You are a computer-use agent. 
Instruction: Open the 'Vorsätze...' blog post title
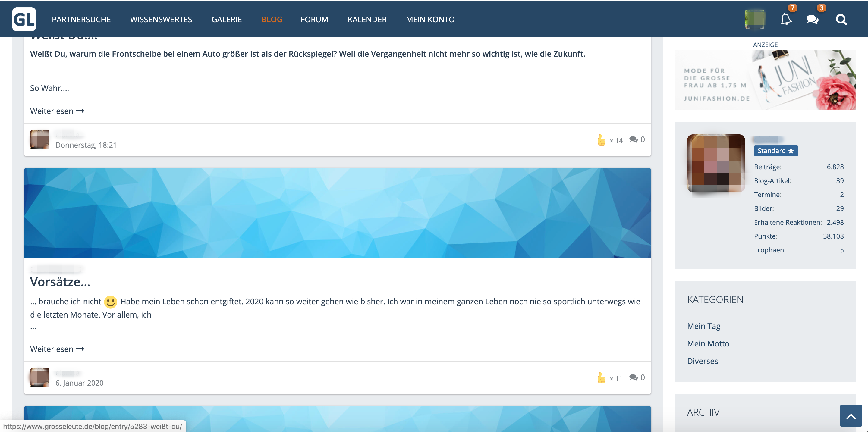coord(60,282)
